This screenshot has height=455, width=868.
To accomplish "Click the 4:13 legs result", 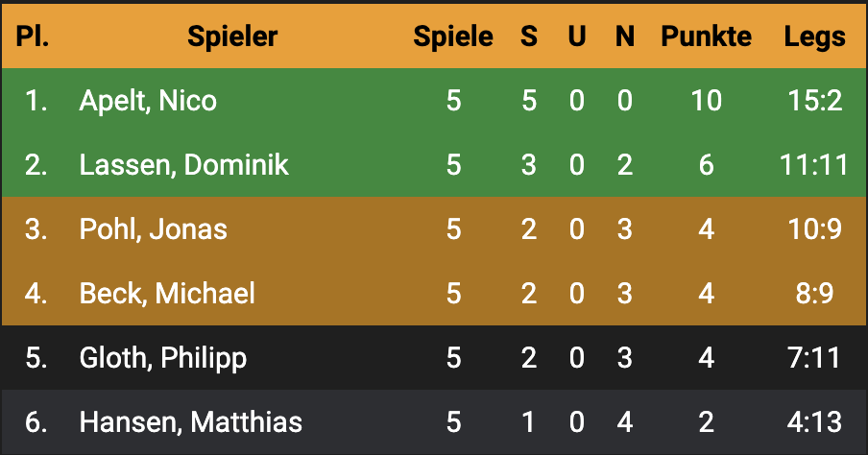I will [814, 421].
